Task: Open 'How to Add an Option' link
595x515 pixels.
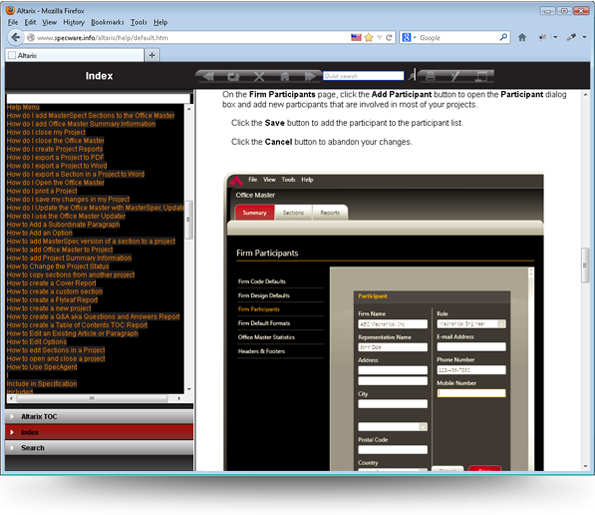Action: click(39, 233)
